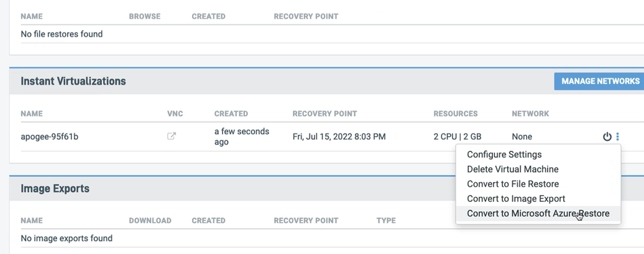The image size is (644, 254).
Task: Click the RESOURCES column header
Action: (456, 114)
